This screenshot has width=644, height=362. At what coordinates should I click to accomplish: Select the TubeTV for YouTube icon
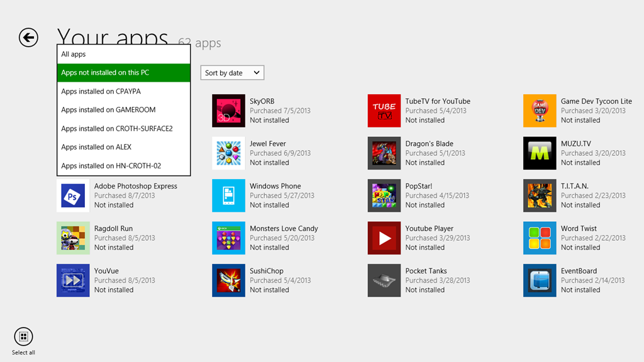coord(384,111)
